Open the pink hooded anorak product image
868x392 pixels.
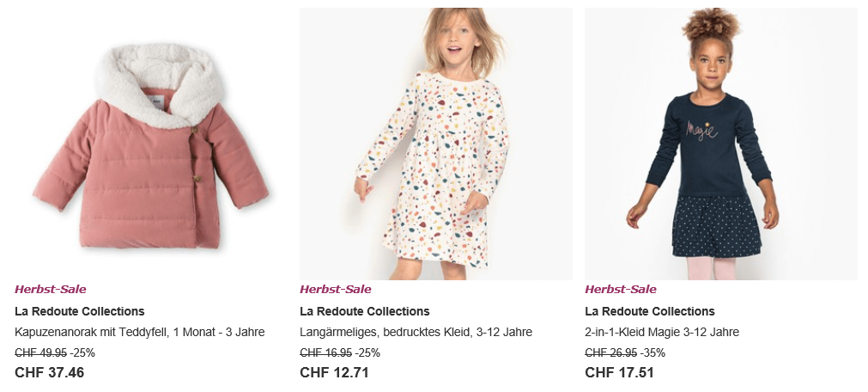(x=150, y=144)
